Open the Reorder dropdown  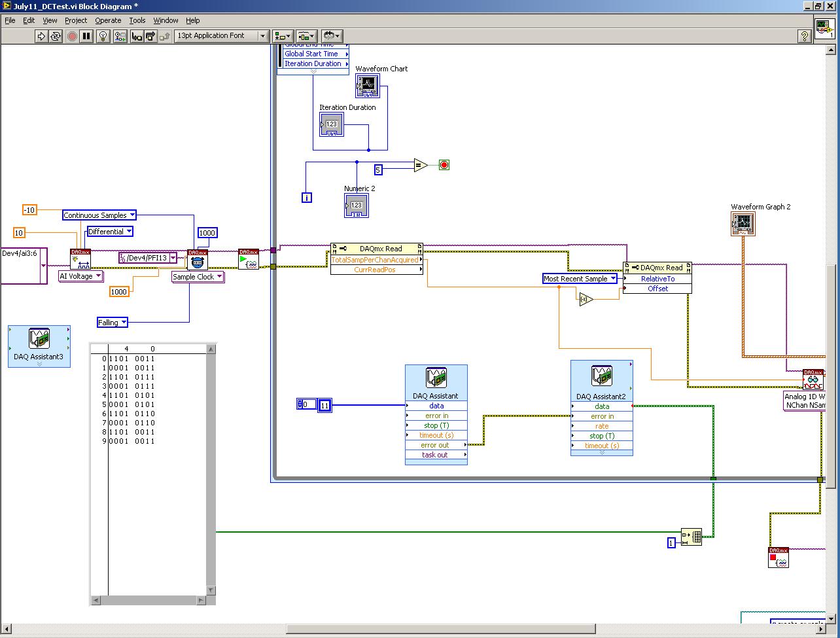tap(332, 36)
